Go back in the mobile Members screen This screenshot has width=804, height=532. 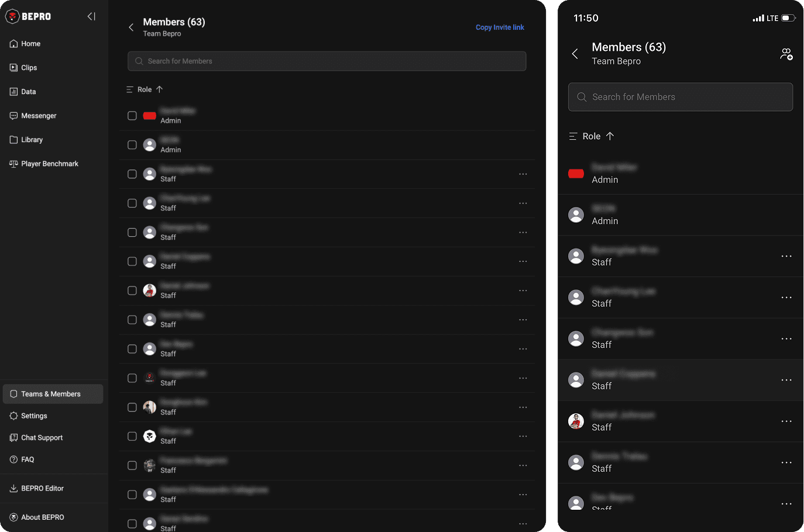click(x=575, y=54)
